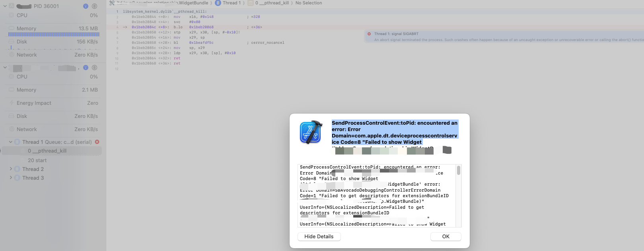Click the info icon of second process
The height and width of the screenshot is (251, 644).
click(x=86, y=68)
